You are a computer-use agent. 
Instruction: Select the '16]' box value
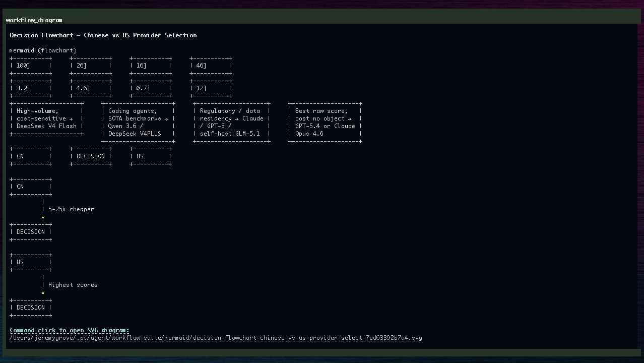[x=142, y=66]
